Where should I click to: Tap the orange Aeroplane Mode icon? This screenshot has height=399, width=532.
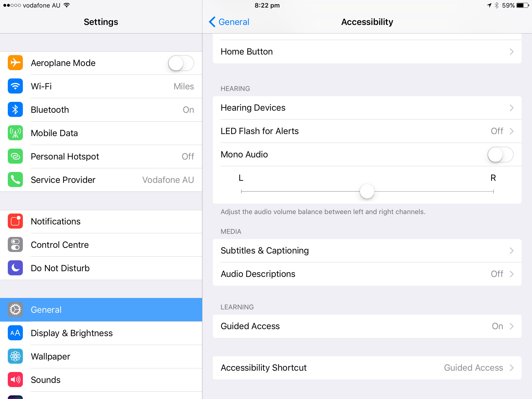[x=15, y=63]
